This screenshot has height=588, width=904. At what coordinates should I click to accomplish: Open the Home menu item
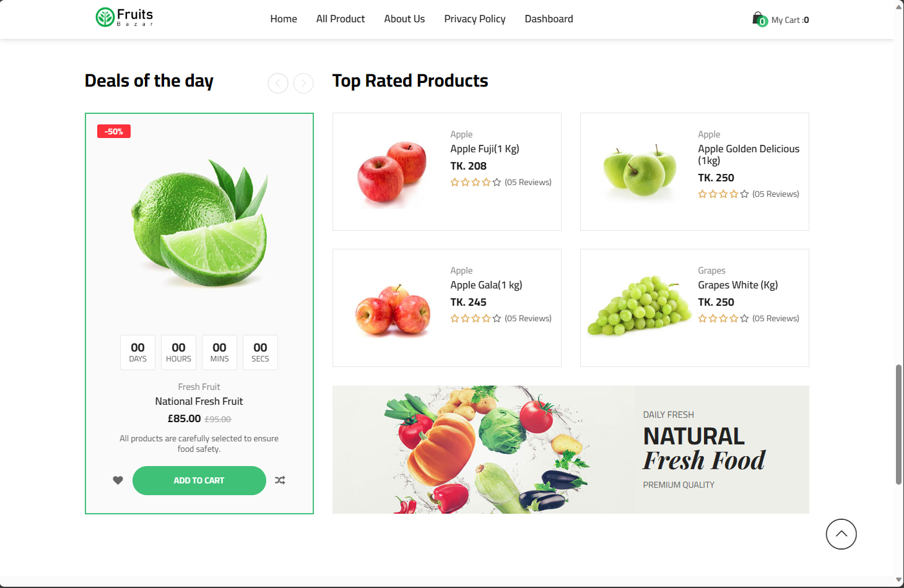284,19
